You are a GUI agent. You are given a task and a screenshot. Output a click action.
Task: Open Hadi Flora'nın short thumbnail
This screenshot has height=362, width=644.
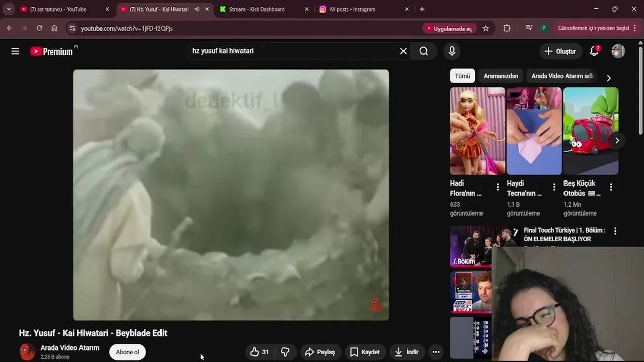point(477,131)
